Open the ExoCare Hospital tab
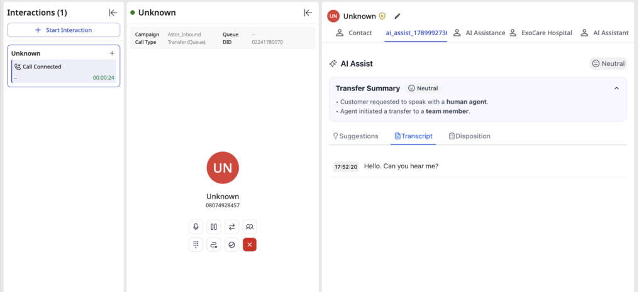Viewport: 644px width, 292px height. coord(540,33)
